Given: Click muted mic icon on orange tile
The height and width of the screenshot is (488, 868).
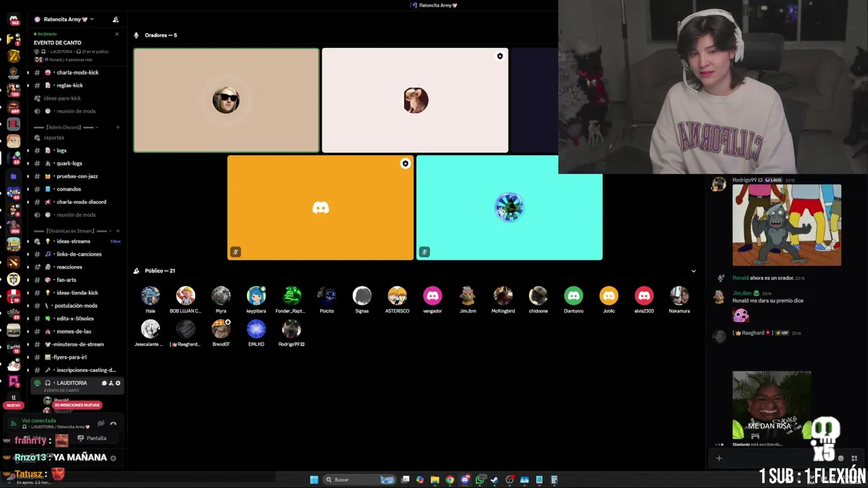Looking at the screenshot, I should (x=235, y=252).
